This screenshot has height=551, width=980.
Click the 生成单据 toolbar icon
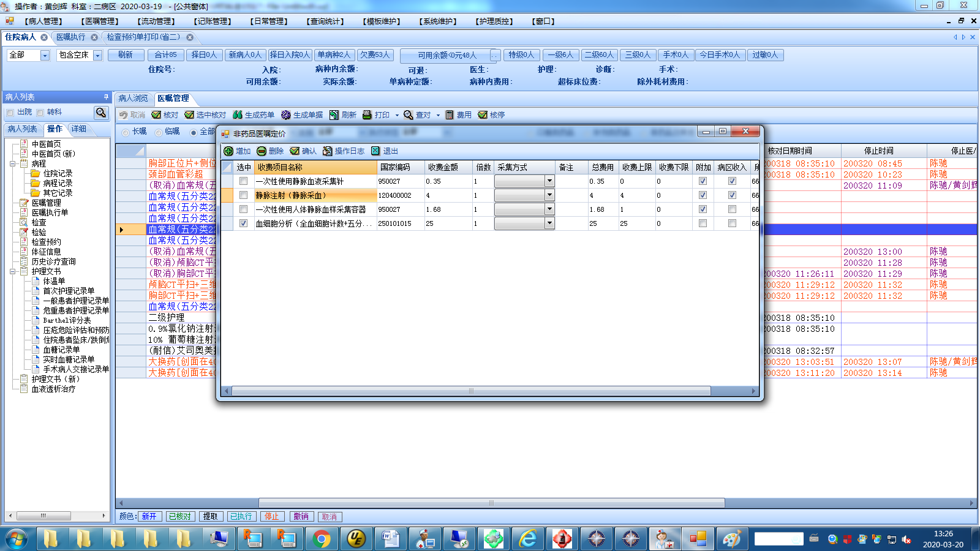point(286,115)
